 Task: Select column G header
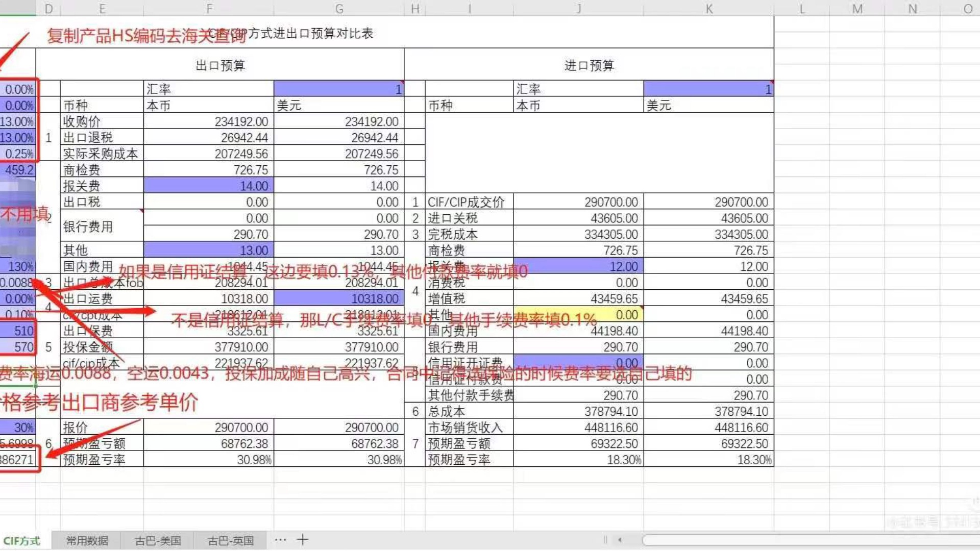coord(339,9)
